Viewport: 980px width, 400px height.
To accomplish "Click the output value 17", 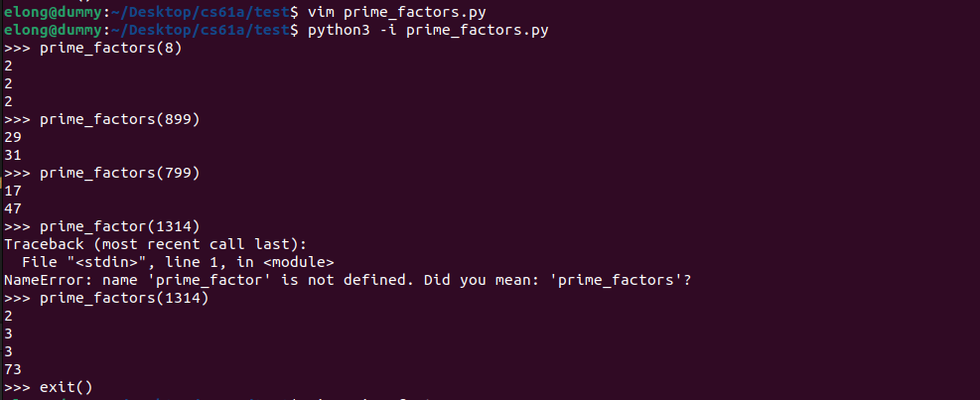I will (x=13, y=191).
